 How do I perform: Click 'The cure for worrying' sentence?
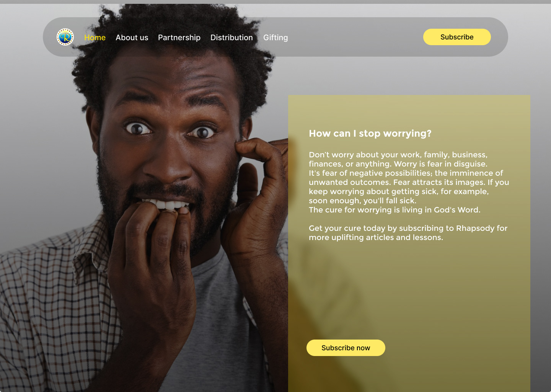(395, 210)
